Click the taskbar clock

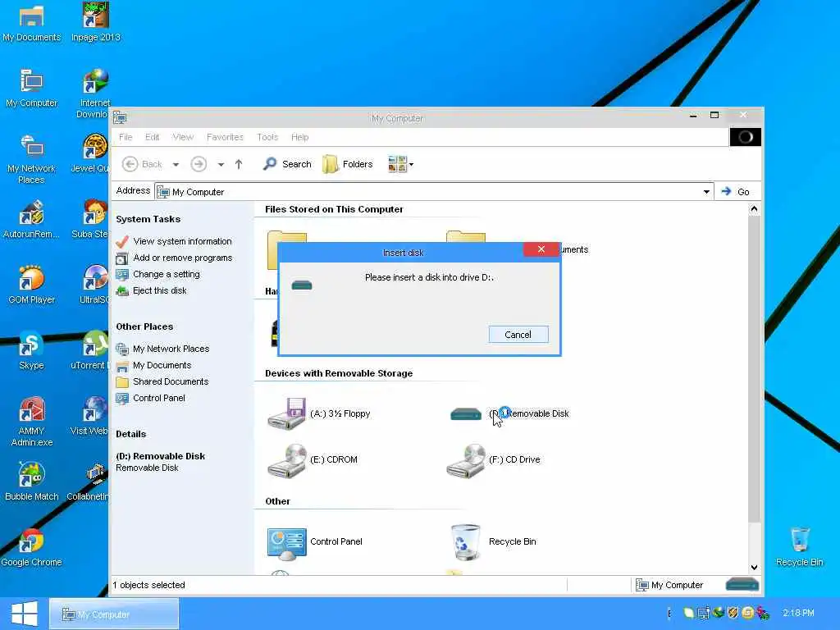[798, 613]
